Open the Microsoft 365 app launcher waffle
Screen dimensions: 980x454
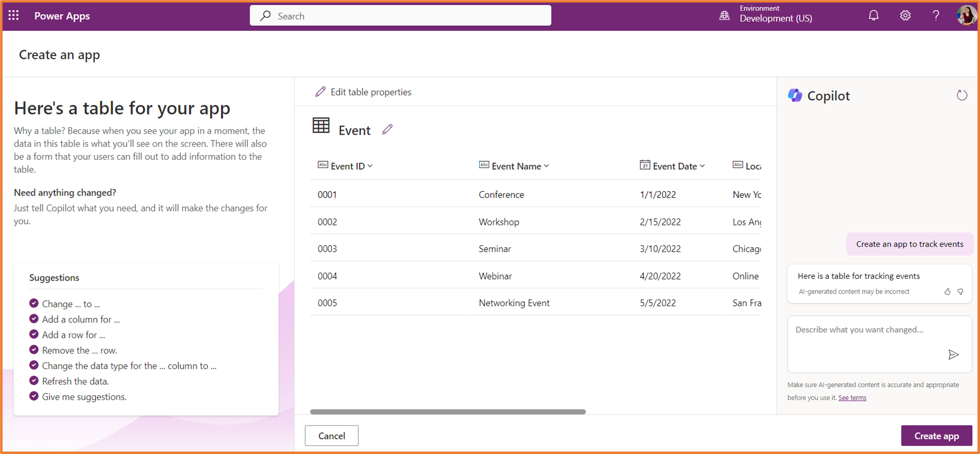pos(13,15)
